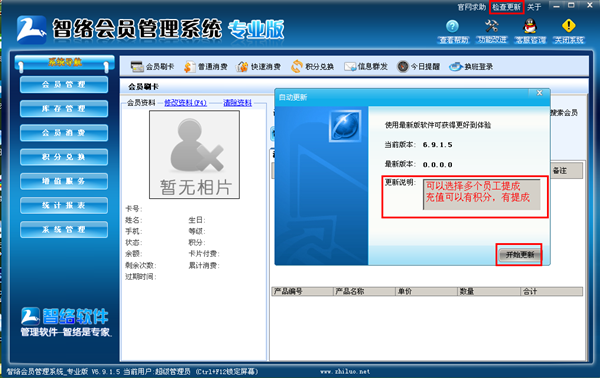Click the 产品名称 column header
This screenshot has width=600, height=378.
[364, 292]
